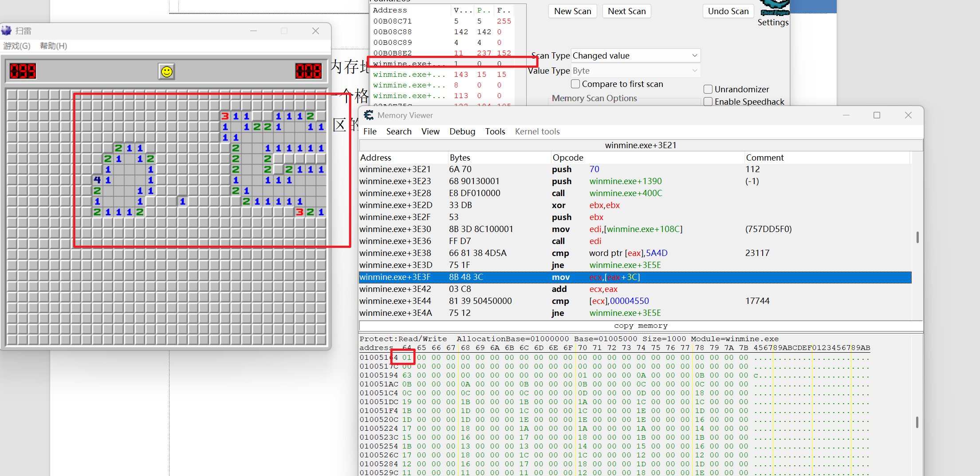Click the Minesweeper mine icon in title bar

[7, 31]
